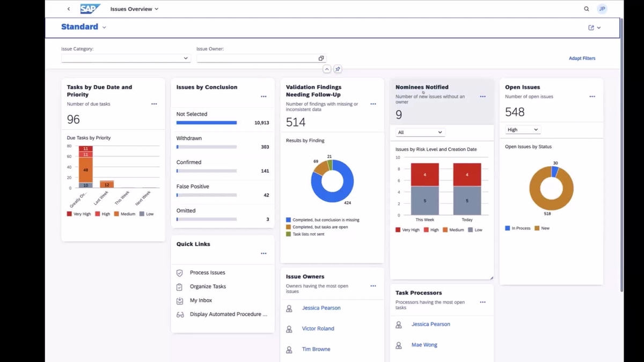Screen dimensions: 644x362
Task: Click the Very High legend swatch in Tasks card
Action: coord(69,214)
